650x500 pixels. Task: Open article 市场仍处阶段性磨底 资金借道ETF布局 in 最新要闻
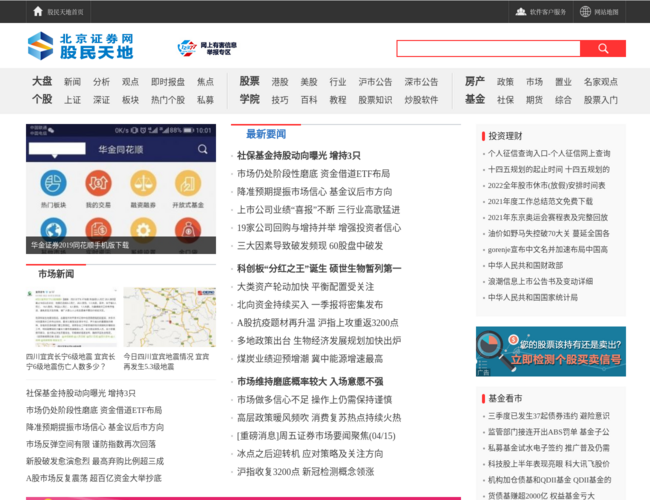pyautogui.click(x=313, y=174)
